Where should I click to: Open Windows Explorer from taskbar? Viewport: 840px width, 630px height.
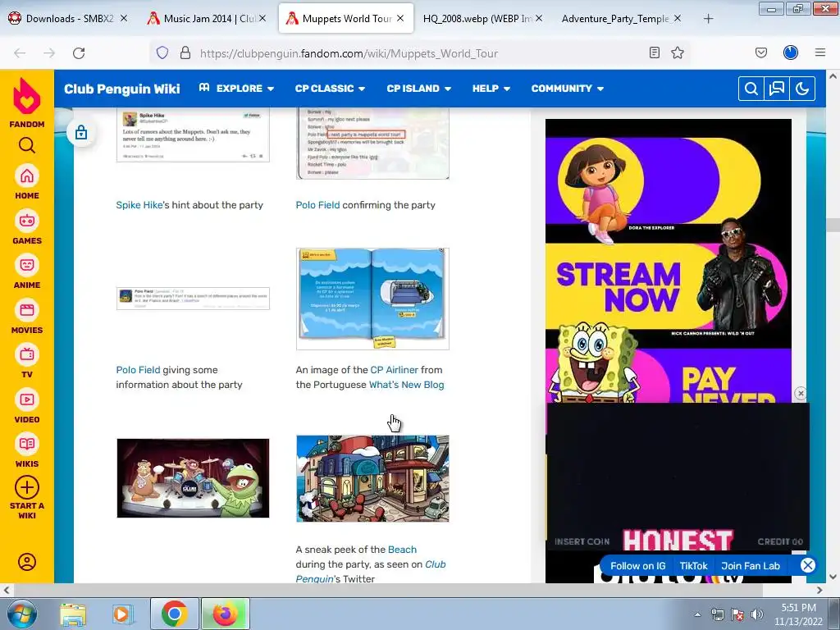(73, 614)
